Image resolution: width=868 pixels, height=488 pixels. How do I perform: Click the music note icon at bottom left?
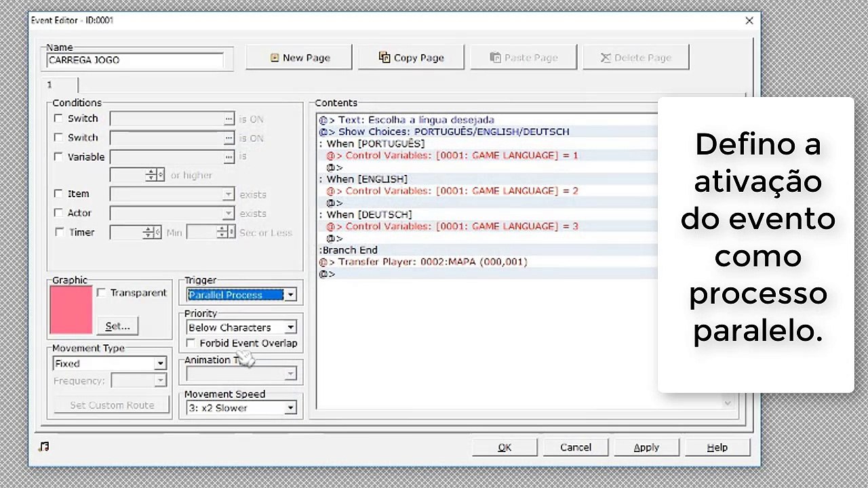pos(44,447)
